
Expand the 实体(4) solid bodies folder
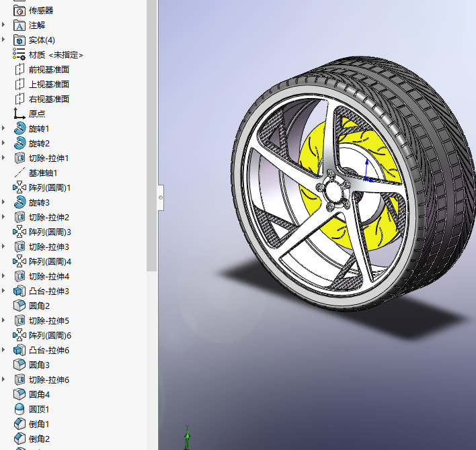(4, 40)
